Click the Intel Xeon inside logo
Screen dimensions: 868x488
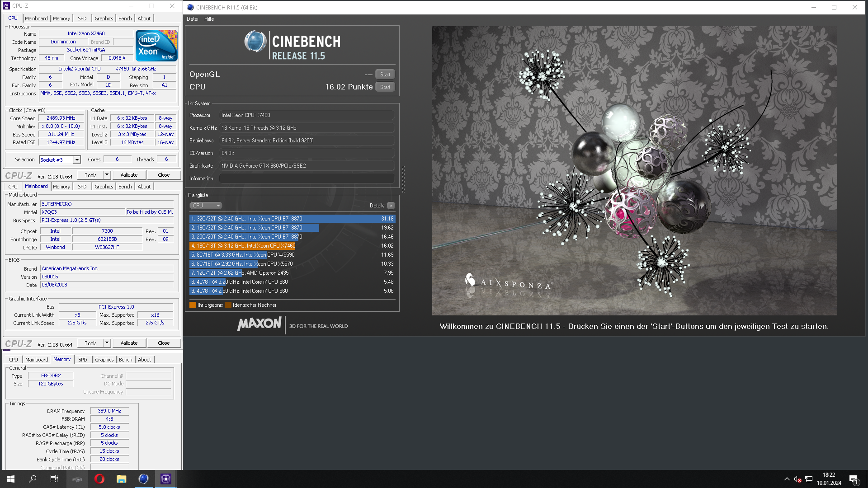[156, 46]
